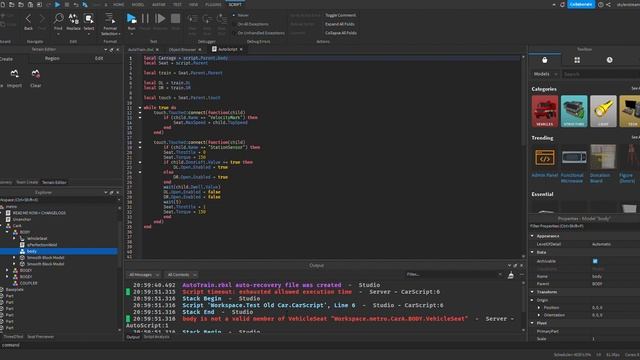Click the Step Into debugger icon

point(192,19)
